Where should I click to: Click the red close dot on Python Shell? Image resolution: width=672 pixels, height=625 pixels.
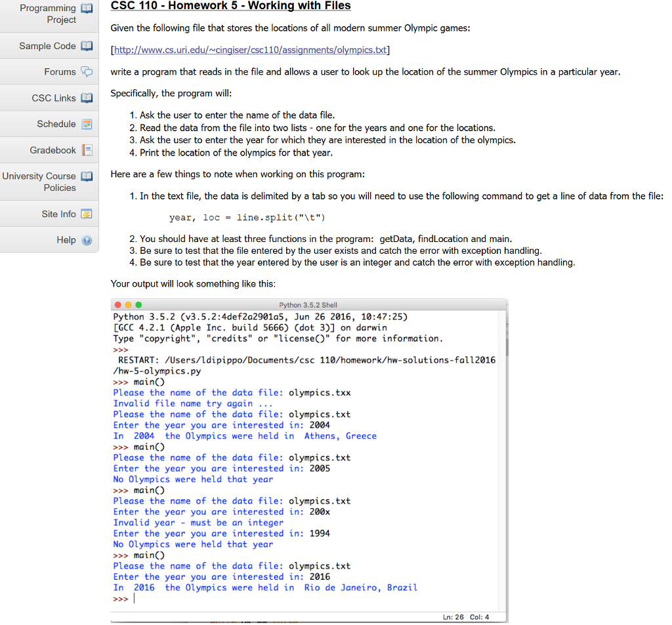point(118,305)
